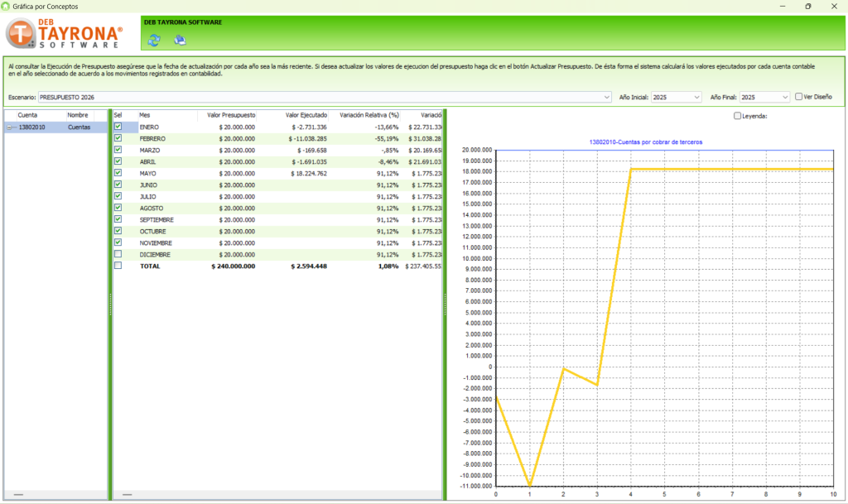Click the Variación Relativa (%) column header
Viewport: 848px width, 504px height.
369,115
